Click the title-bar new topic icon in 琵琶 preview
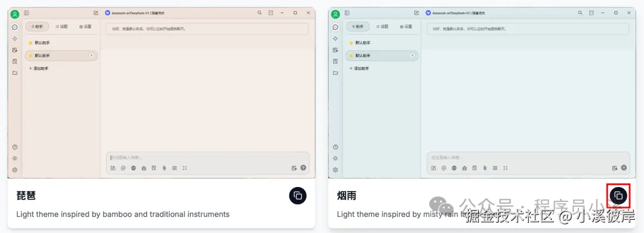The height and width of the screenshot is (233, 644). pyautogui.click(x=95, y=13)
